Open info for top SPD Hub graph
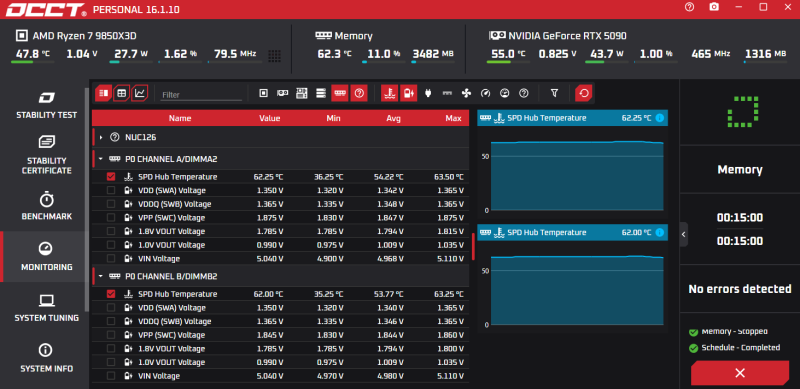 click(660, 118)
